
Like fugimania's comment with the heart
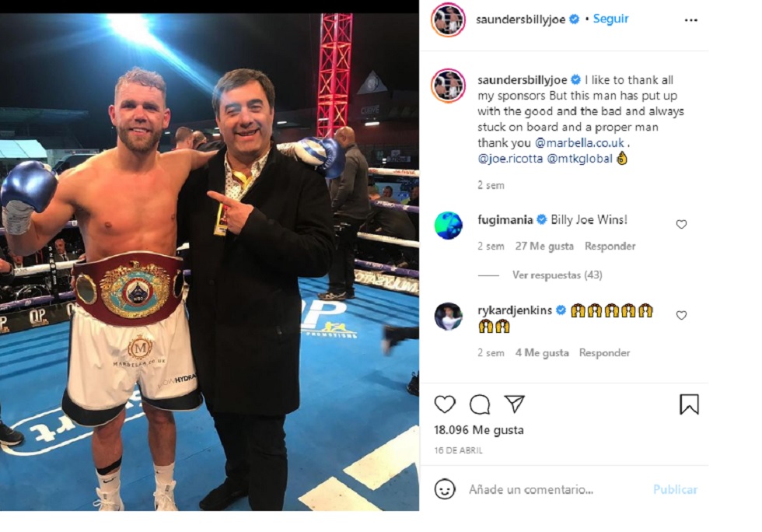point(681,224)
